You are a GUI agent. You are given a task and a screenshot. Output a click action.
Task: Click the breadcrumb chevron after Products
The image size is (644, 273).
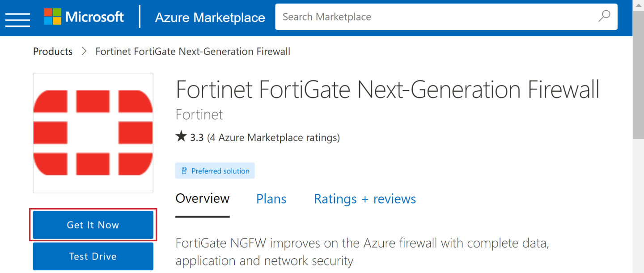coord(84,51)
